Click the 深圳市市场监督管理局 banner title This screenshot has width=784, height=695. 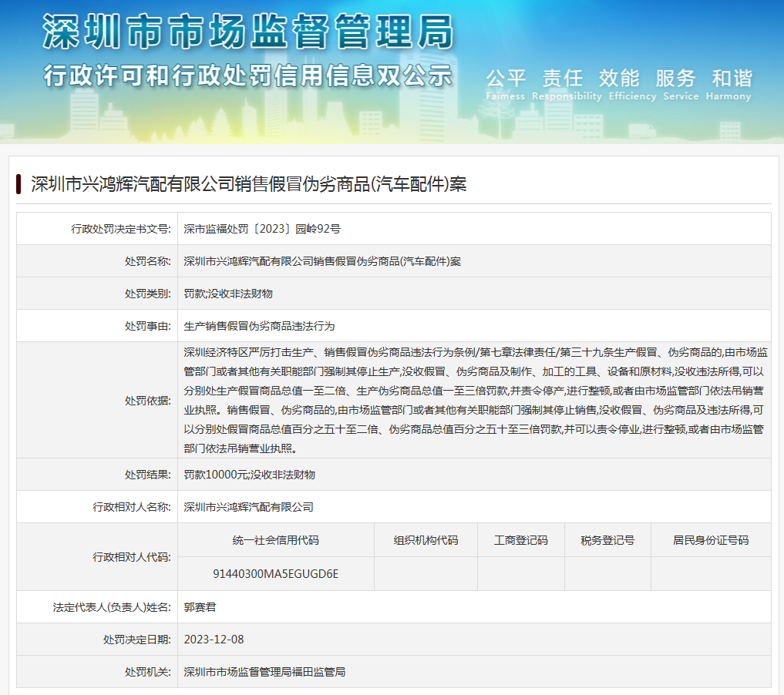pos(247,32)
